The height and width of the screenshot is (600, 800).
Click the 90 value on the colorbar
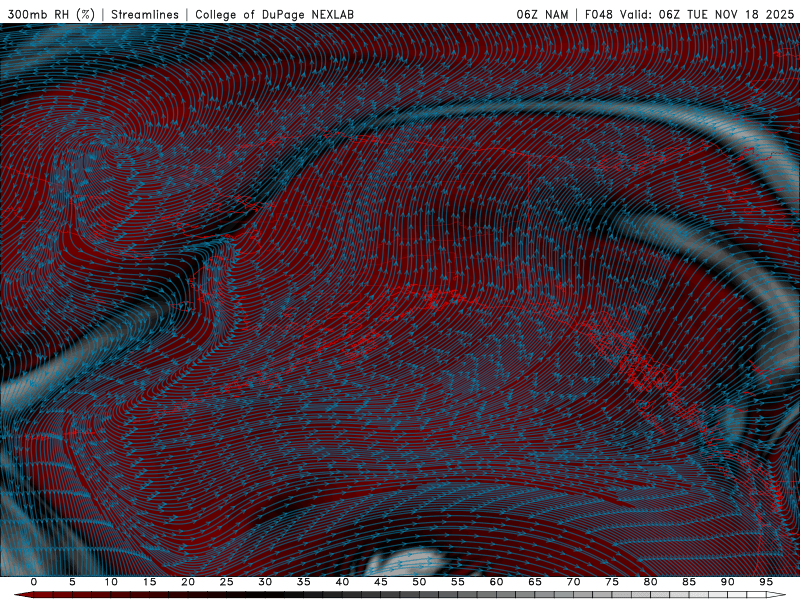(x=728, y=582)
